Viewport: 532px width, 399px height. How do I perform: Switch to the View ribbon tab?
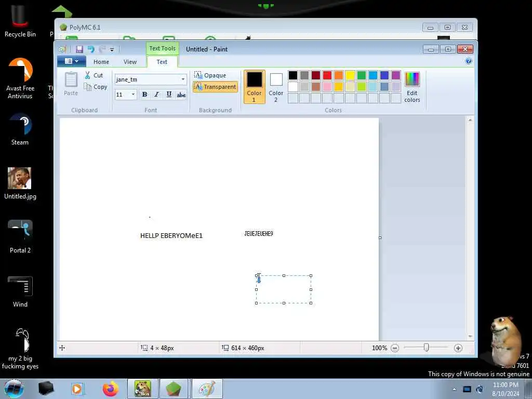(x=130, y=62)
